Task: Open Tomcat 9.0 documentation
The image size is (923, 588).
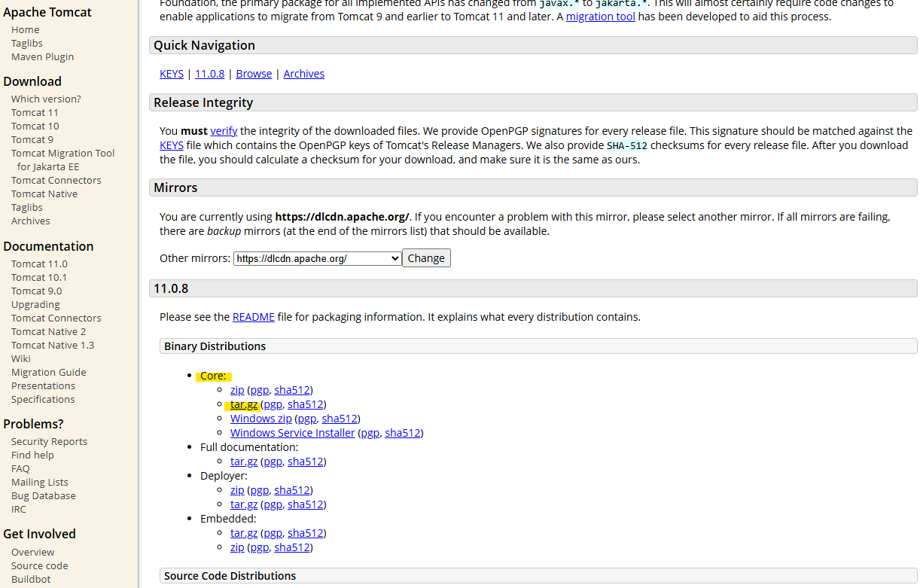Action: pyautogui.click(x=37, y=291)
